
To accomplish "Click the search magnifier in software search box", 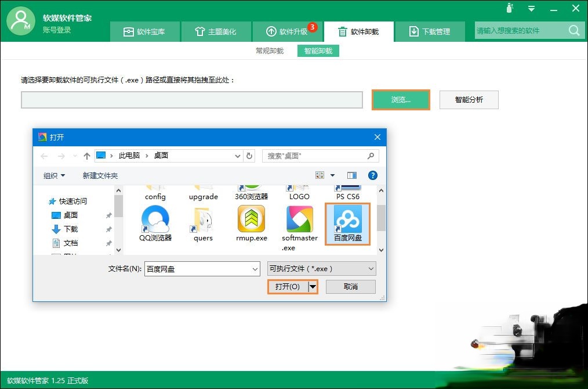I will click(x=574, y=30).
